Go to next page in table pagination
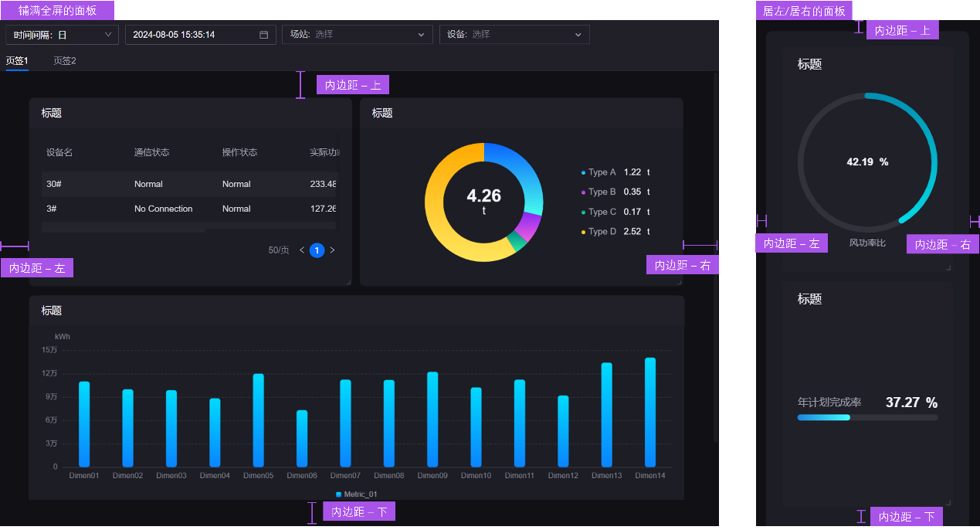Screen dimensions: 980x530 [332, 250]
